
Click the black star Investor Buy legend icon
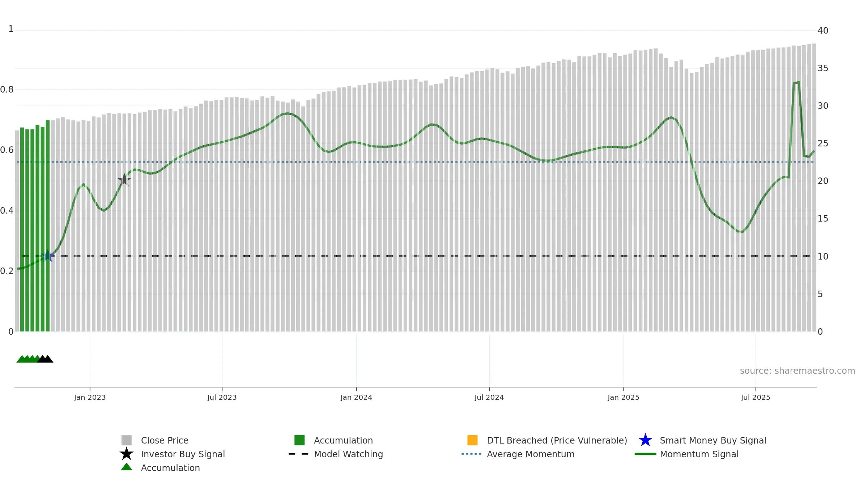(x=127, y=454)
